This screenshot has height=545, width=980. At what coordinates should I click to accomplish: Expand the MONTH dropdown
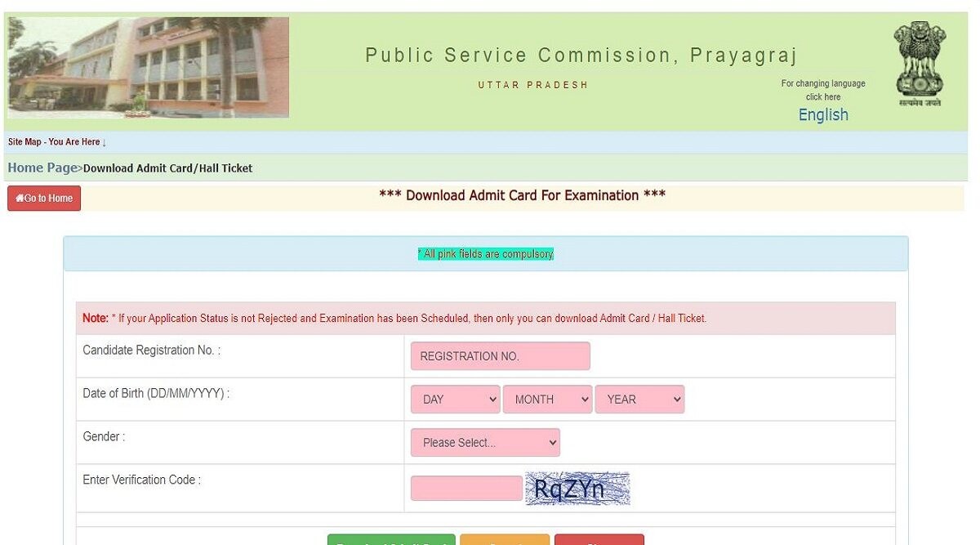pos(547,400)
